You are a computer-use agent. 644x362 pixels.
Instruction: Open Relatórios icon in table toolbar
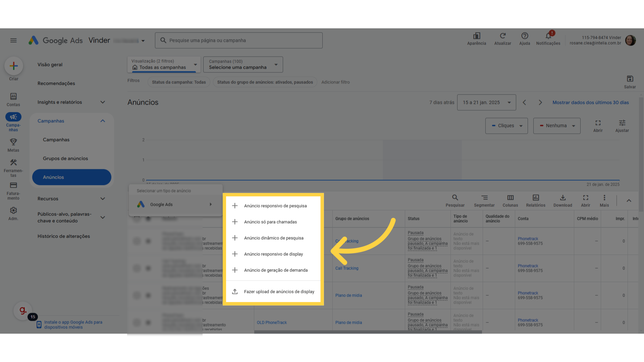(x=536, y=198)
